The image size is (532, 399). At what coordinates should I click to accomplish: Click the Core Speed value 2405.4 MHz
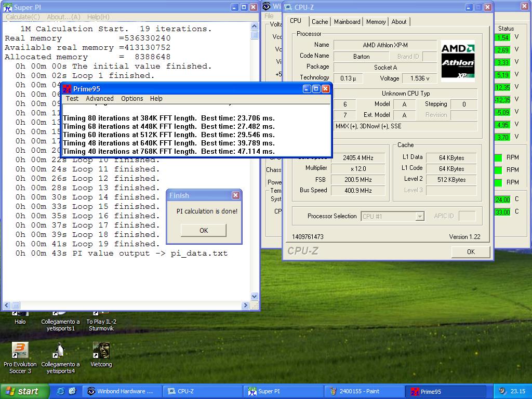point(358,158)
